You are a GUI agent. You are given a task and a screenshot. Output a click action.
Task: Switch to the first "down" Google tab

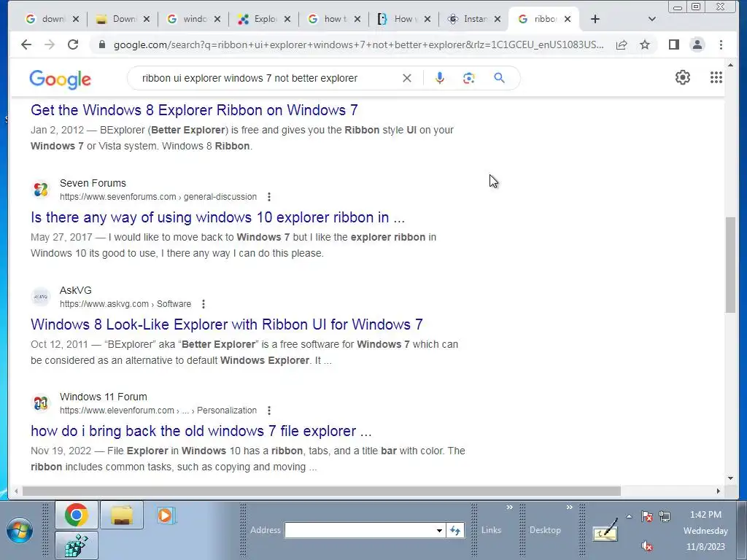tap(46, 19)
